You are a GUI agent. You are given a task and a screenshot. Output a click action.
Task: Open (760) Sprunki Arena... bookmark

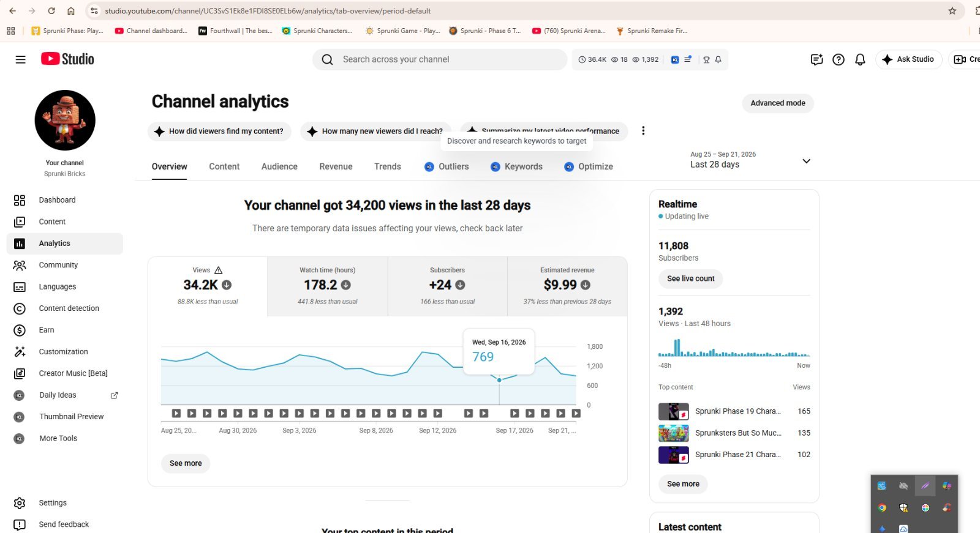pyautogui.click(x=569, y=31)
